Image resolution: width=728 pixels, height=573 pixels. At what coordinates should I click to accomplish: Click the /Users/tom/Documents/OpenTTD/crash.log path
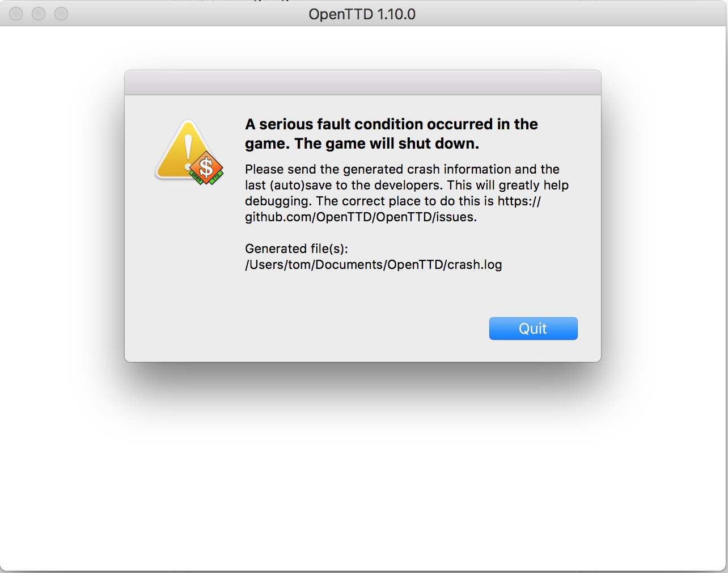coord(374,264)
